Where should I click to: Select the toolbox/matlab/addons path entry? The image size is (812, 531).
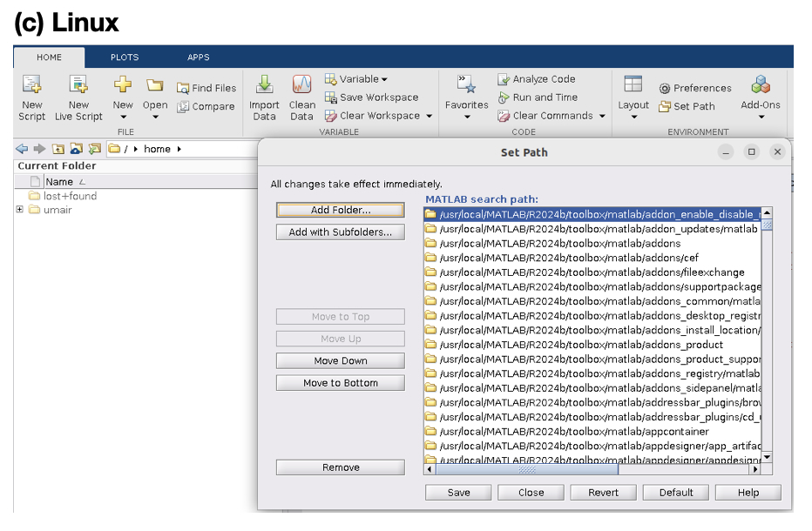coord(592,243)
